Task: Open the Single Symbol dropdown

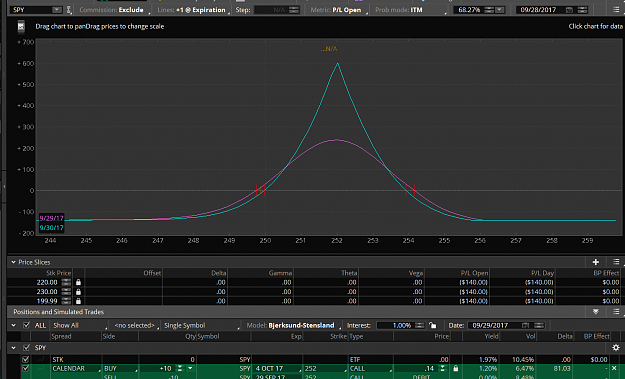Action: [x=201, y=325]
